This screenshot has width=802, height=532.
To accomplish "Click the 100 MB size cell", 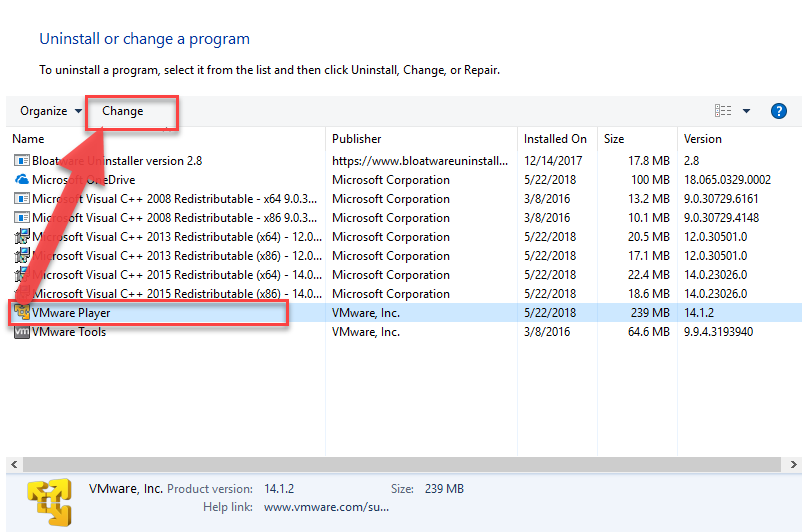I will coord(650,180).
